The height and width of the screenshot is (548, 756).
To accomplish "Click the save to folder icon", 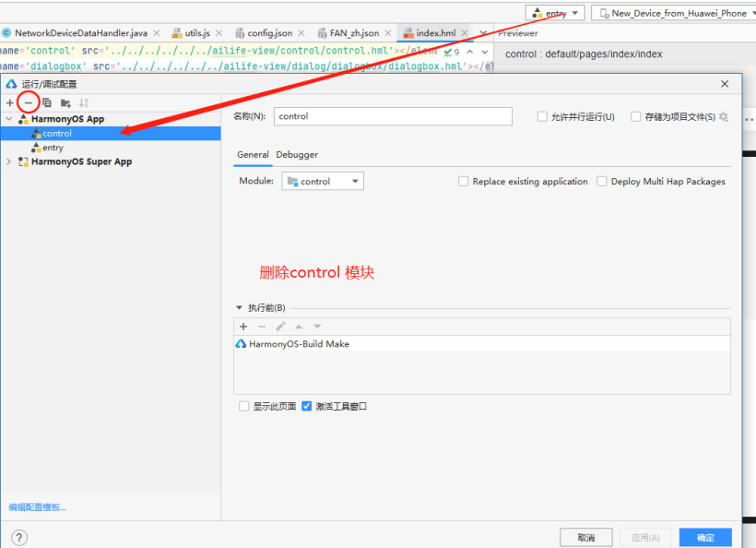I will coord(65,102).
